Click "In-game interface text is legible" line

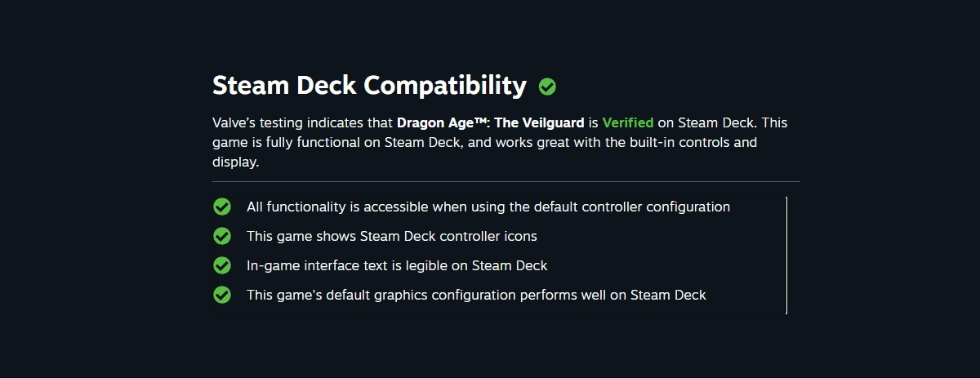(x=396, y=265)
